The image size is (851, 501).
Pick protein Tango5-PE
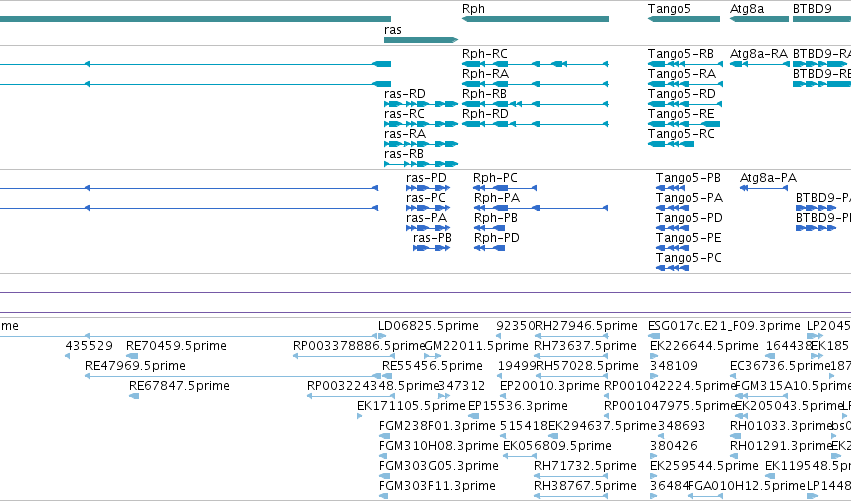click(688, 238)
